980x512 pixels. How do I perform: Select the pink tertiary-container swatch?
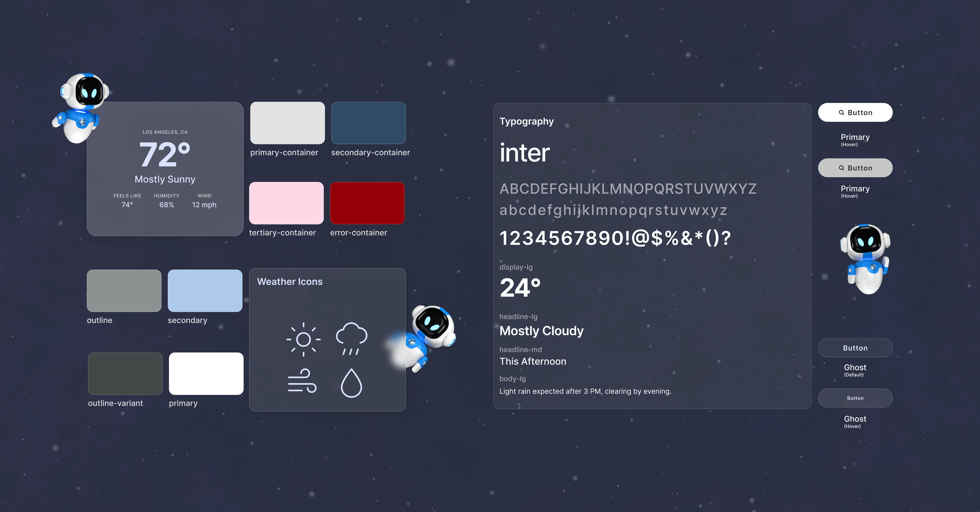286,203
